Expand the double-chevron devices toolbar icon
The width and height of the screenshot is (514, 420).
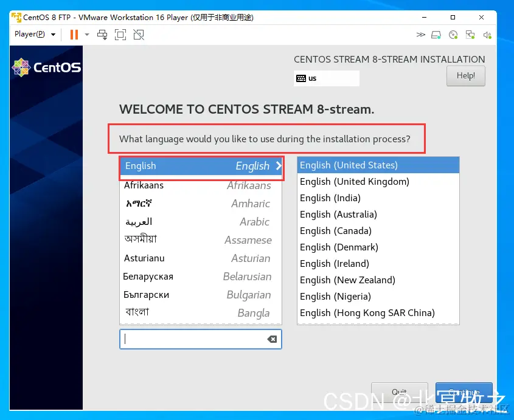coord(420,35)
